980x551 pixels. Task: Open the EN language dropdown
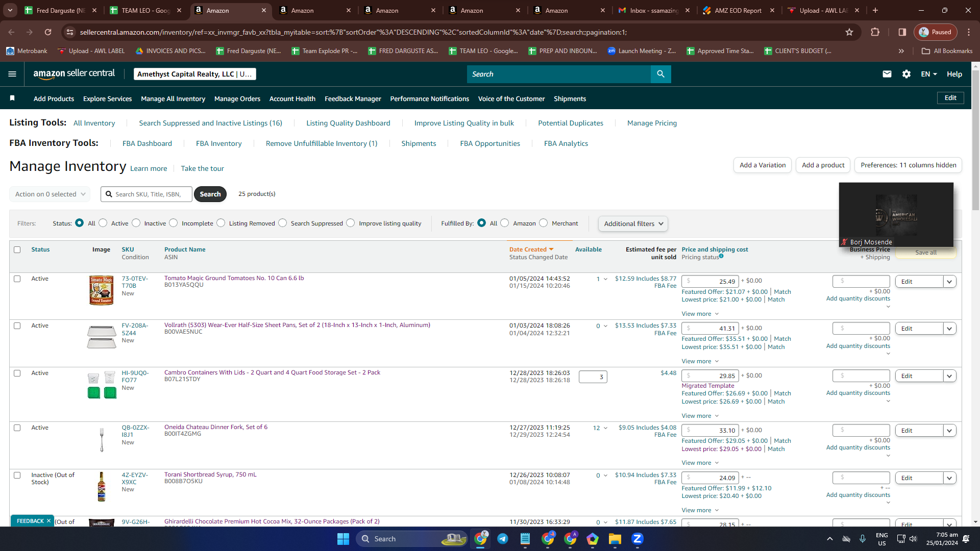[x=929, y=74]
